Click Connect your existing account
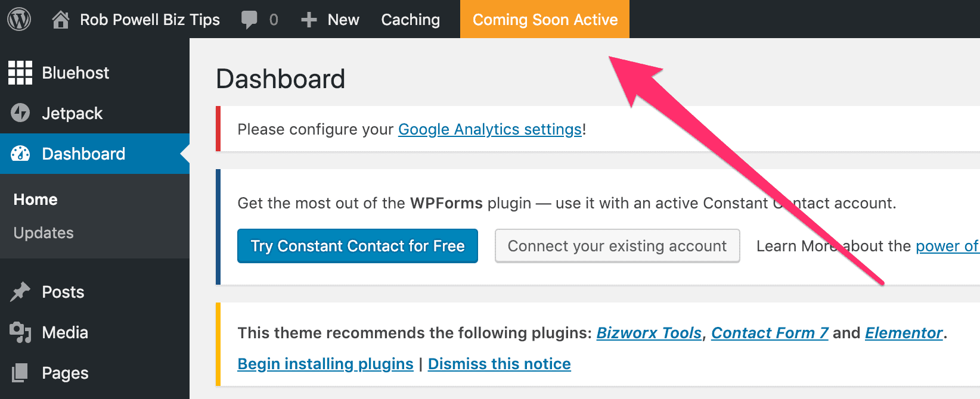 tap(616, 245)
